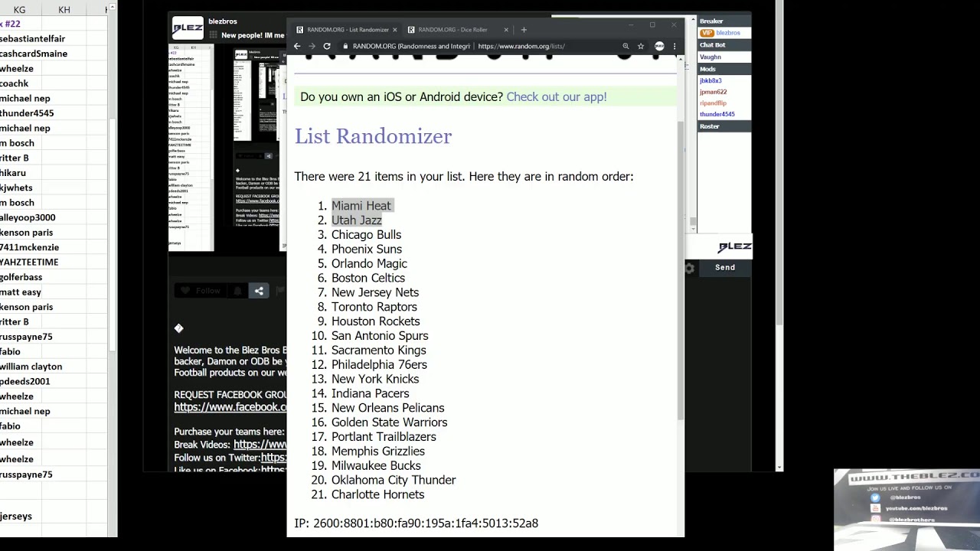Screen dimensions: 980x551
Task: Select moderator thunder4545 in chat
Action: pos(717,114)
